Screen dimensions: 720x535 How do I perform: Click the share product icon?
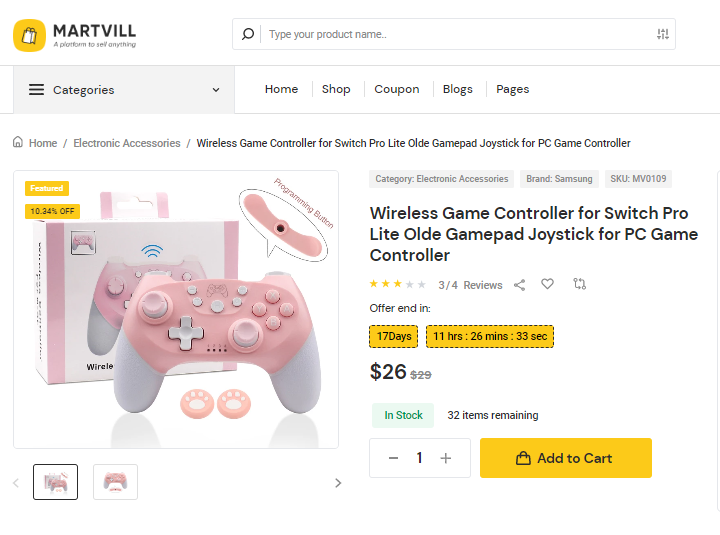519,285
